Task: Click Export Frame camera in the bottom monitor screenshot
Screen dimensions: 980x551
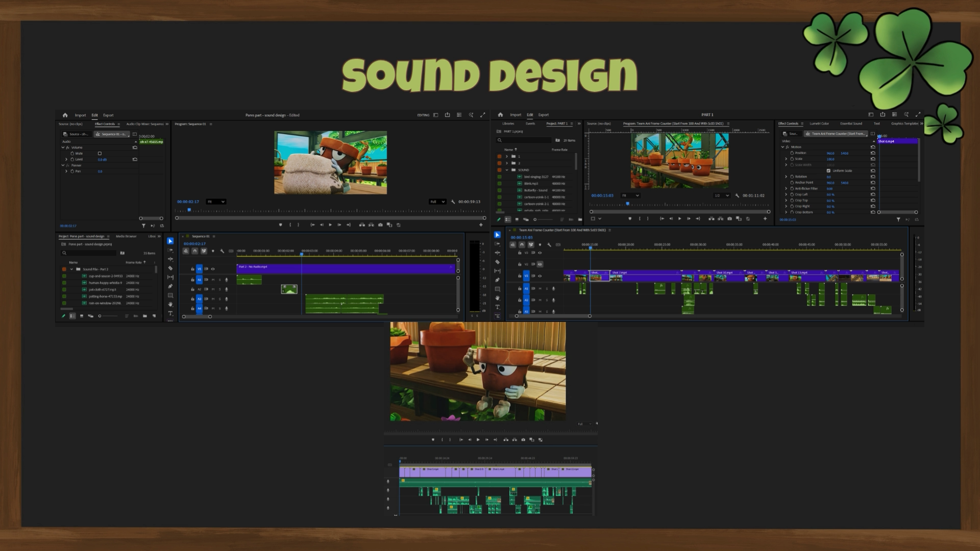Action: pyautogui.click(x=523, y=440)
